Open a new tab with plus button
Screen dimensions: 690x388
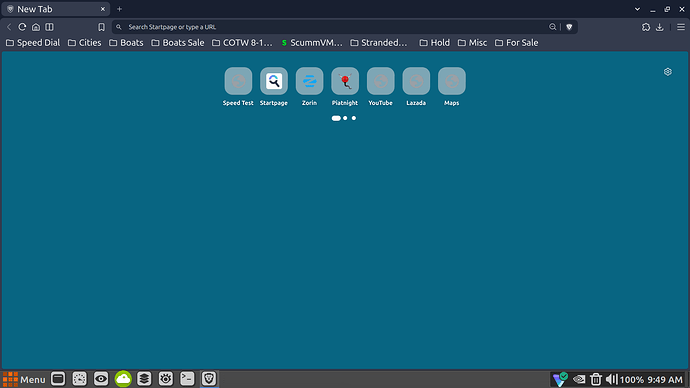coord(119,9)
